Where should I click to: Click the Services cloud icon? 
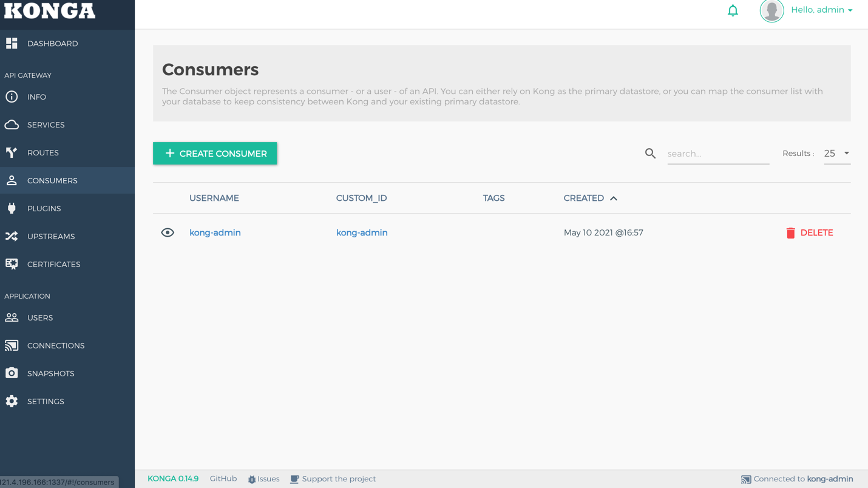[12, 124]
